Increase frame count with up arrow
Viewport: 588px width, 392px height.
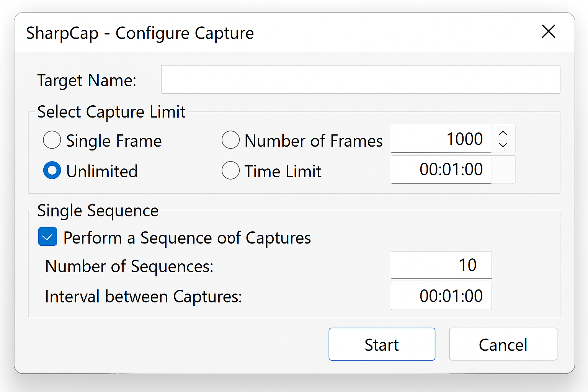(x=503, y=133)
